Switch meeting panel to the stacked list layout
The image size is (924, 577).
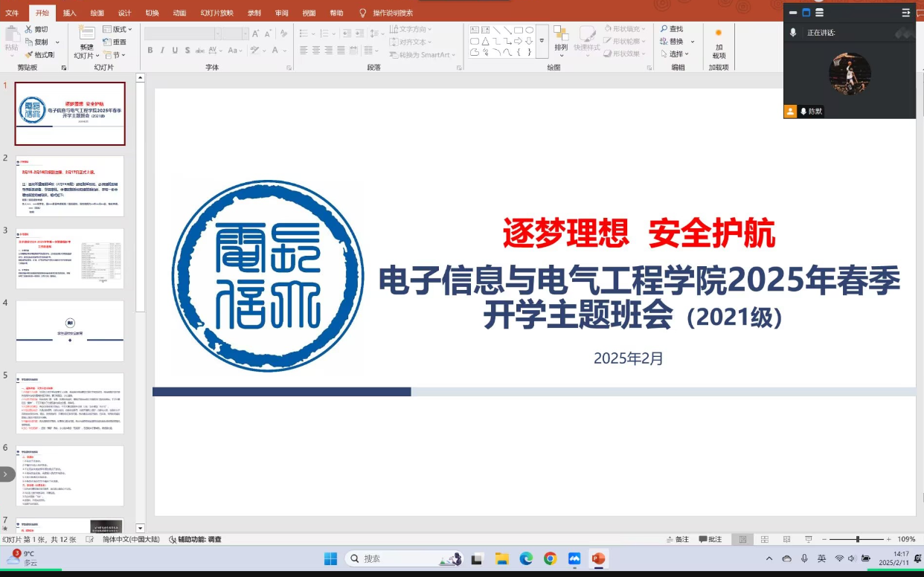(819, 13)
